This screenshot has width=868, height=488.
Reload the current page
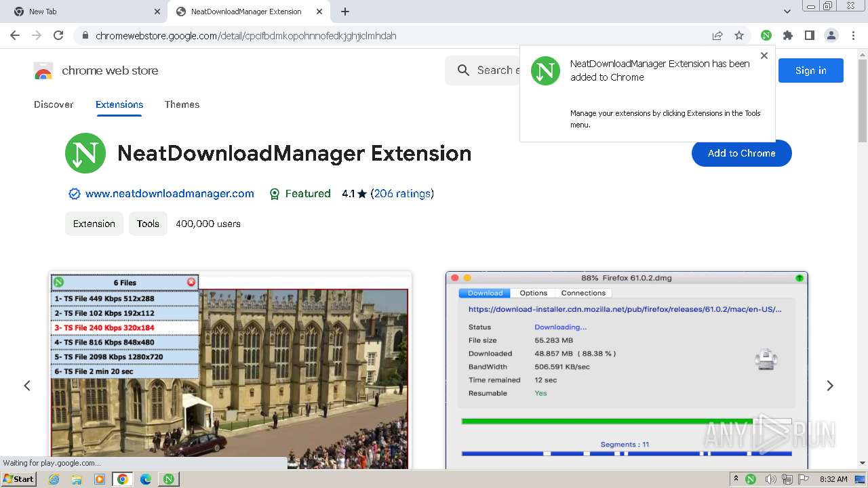[x=58, y=35]
